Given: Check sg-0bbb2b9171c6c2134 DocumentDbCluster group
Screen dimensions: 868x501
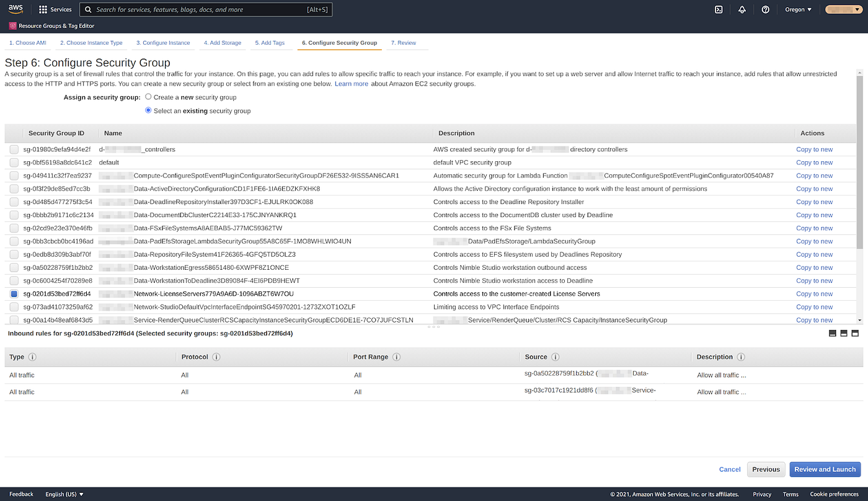Looking at the screenshot, I should click(14, 215).
